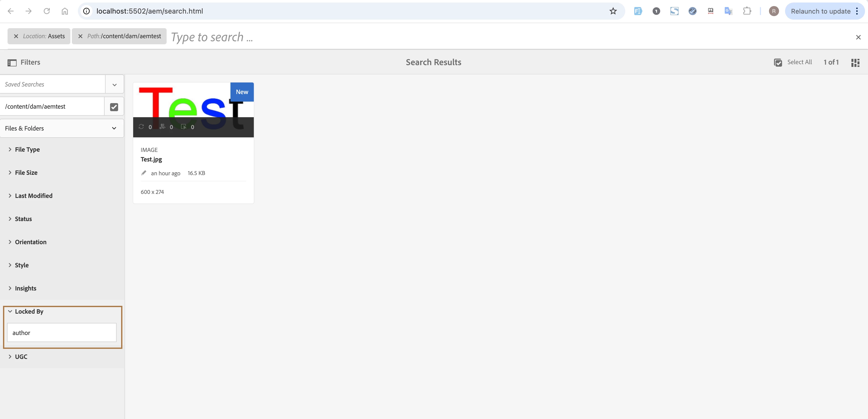Remove the Path /content/dam/aemtest tag
This screenshot has height=419, width=868.
tap(80, 36)
